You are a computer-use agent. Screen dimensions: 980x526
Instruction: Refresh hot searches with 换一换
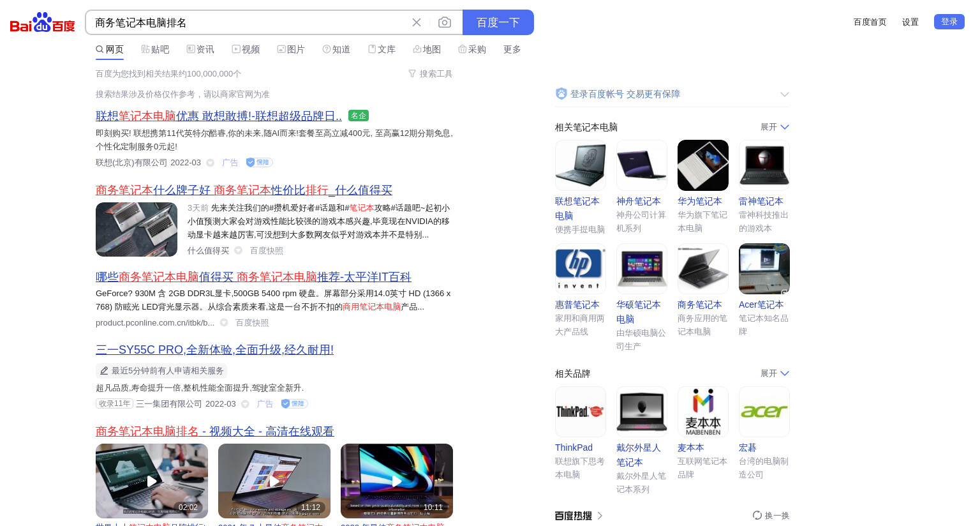click(771, 515)
